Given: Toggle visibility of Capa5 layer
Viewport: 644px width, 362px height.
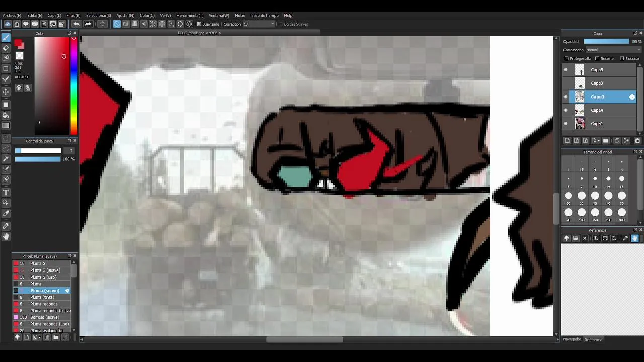Looking at the screenshot, I should pyautogui.click(x=566, y=70).
